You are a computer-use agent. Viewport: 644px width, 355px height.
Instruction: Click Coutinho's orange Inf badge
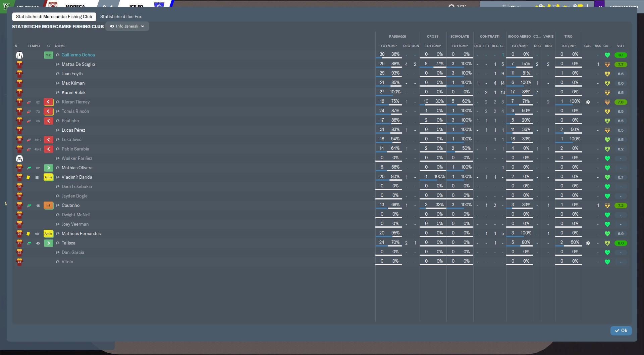[48, 206]
